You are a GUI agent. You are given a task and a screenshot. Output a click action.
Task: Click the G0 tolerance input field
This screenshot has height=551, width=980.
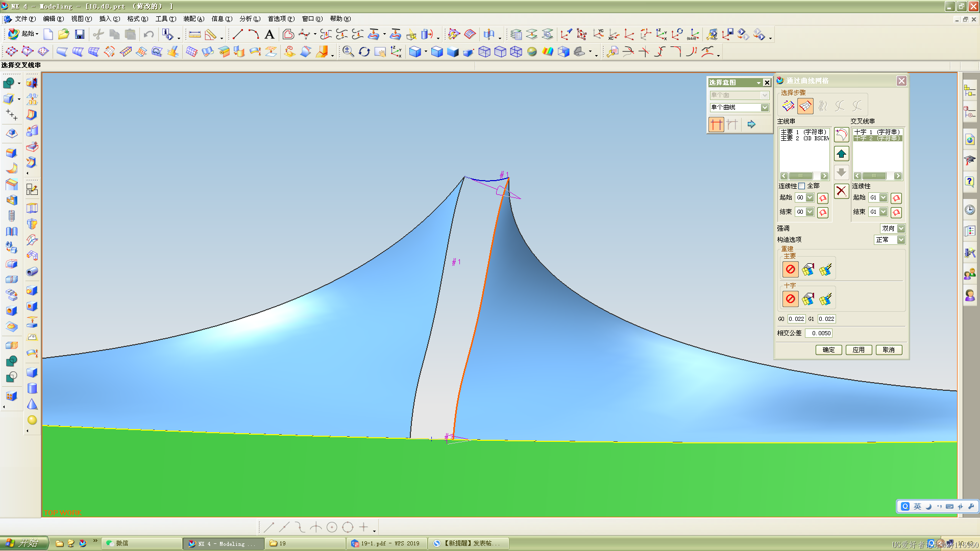(x=796, y=319)
